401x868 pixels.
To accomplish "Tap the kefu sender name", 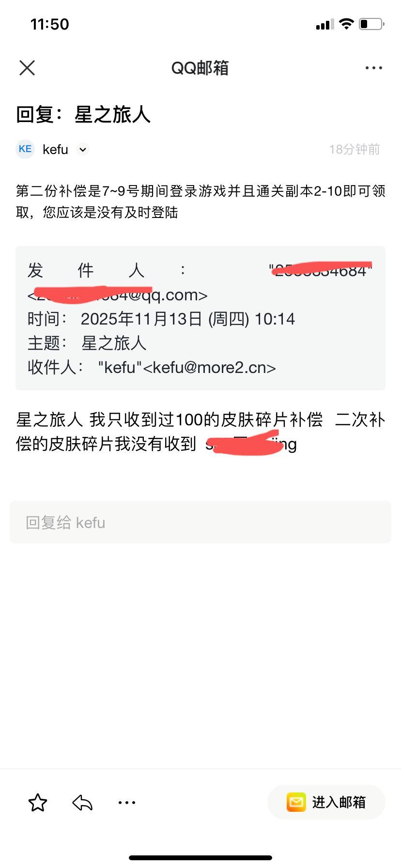I will (x=55, y=150).
